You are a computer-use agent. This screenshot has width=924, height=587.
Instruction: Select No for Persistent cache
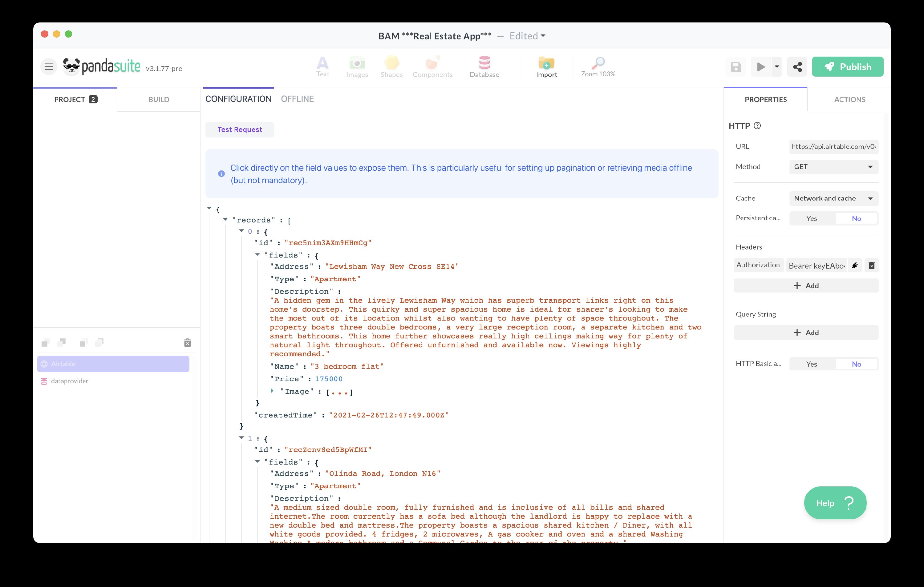(857, 218)
